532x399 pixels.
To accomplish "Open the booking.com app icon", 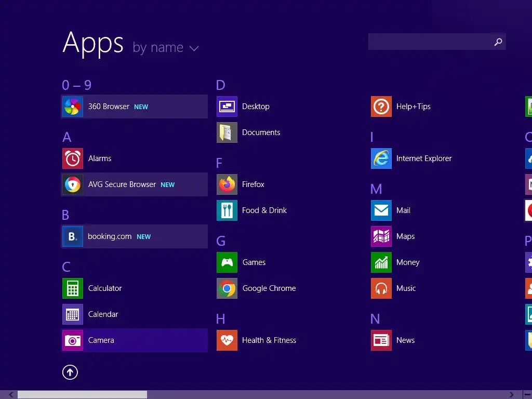I will pyautogui.click(x=73, y=236).
